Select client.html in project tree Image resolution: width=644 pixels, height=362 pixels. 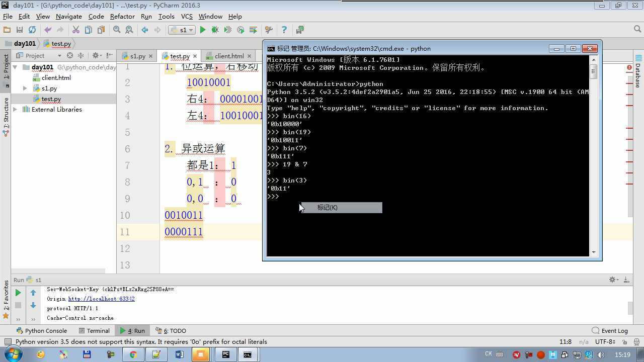(56, 77)
